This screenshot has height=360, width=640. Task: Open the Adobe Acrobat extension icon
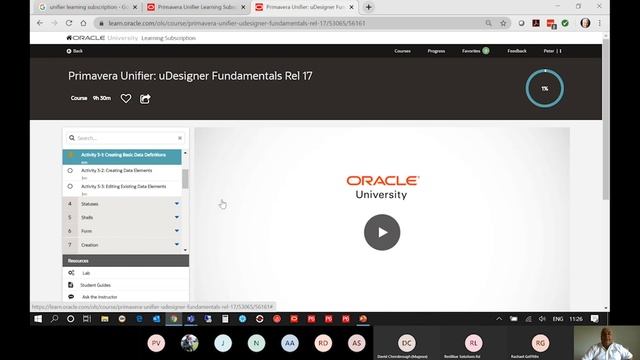pos(536,23)
